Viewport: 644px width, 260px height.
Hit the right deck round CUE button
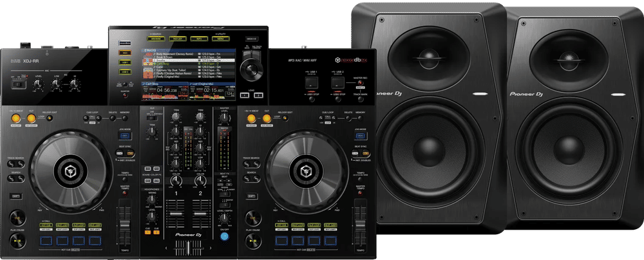[253, 218]
